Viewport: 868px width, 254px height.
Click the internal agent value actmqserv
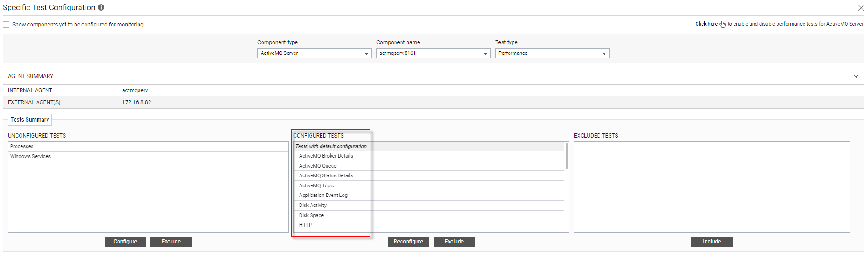pyautogui.click(x=135, y=90)
